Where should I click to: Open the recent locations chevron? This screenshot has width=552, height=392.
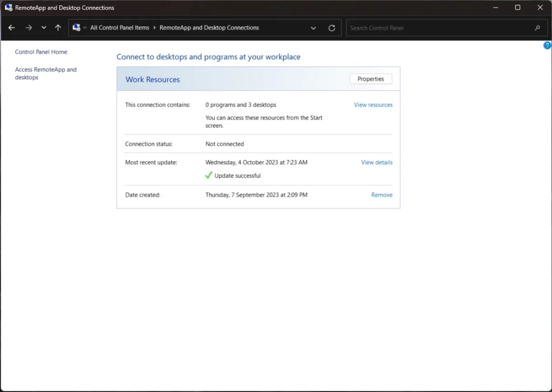(x=44, y=28)
